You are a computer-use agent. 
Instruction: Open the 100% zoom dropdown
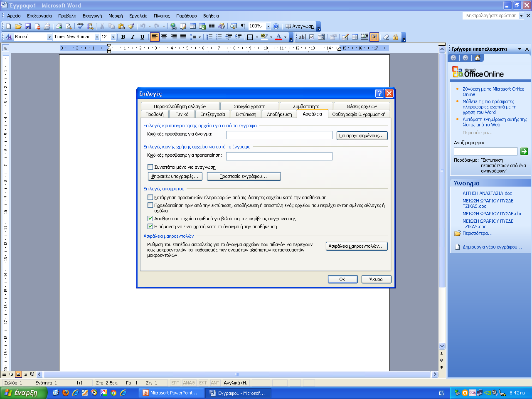click(x=268, y=26)
